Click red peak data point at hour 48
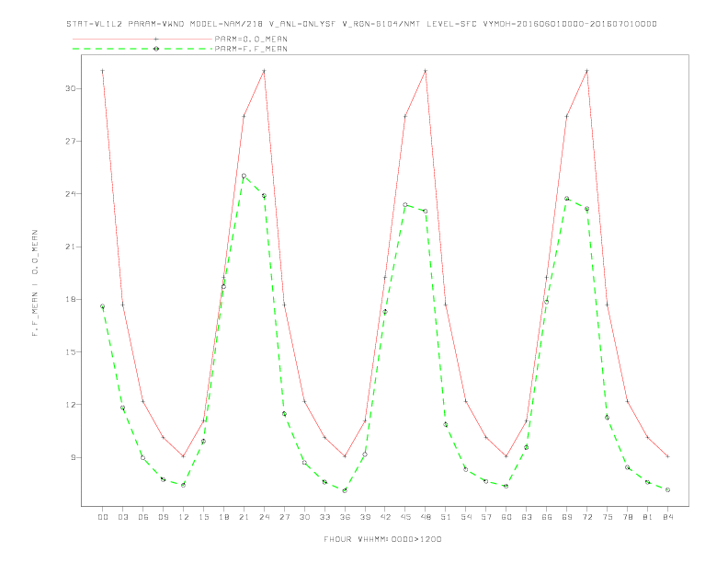 click(x=426, y=71)
